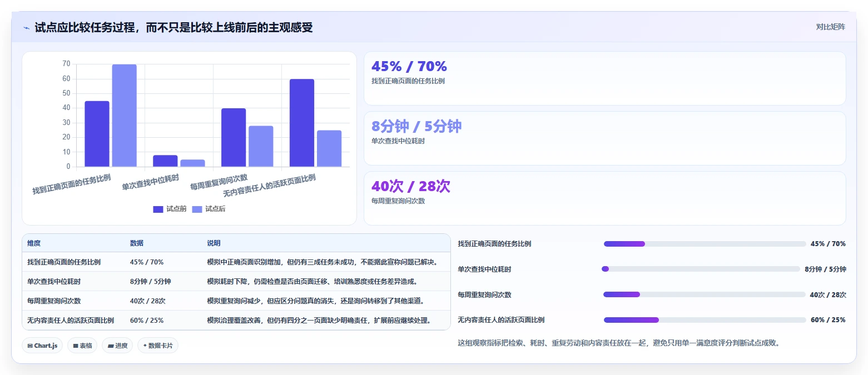
Task: Click the card caption 单次查找中位耗时
Action: (x=398, y=141)
